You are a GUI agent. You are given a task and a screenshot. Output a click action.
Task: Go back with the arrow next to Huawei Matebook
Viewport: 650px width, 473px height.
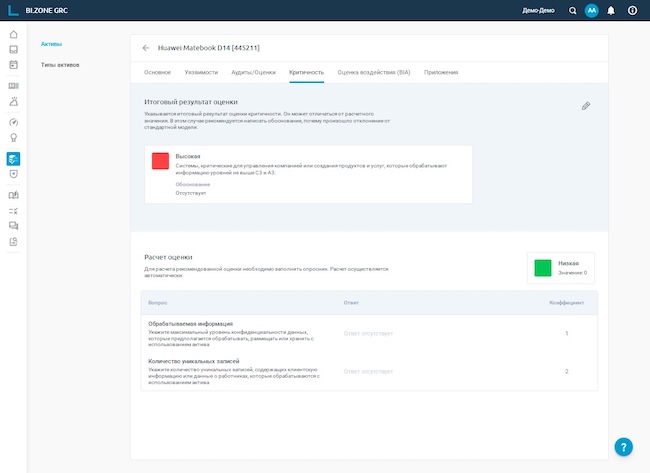click(146, 48)
